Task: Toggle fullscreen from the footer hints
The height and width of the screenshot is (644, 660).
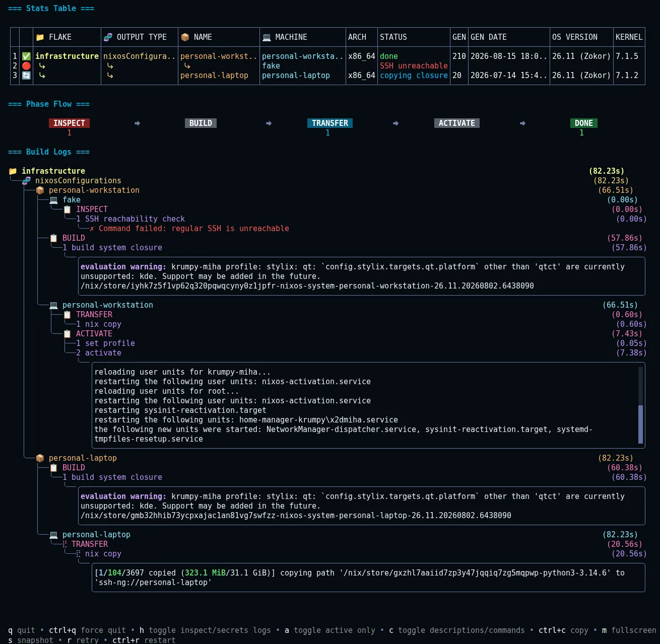Action: tap(629, 630)
